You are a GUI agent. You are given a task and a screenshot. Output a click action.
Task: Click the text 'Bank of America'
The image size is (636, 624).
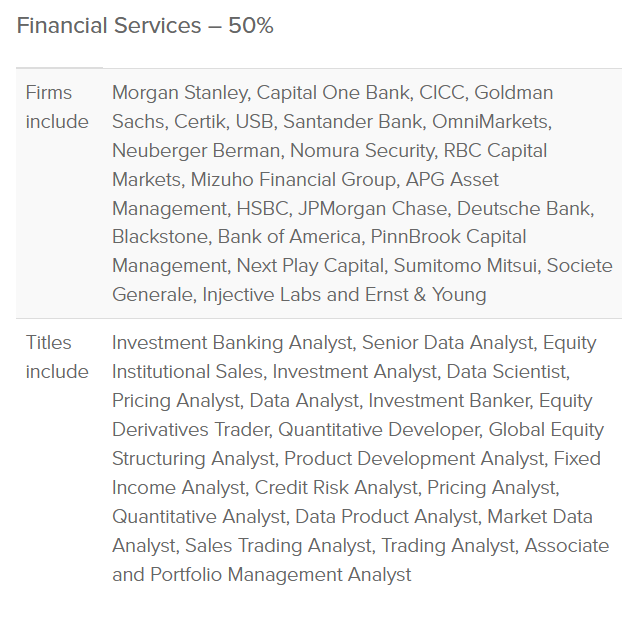tap(289, 237)
